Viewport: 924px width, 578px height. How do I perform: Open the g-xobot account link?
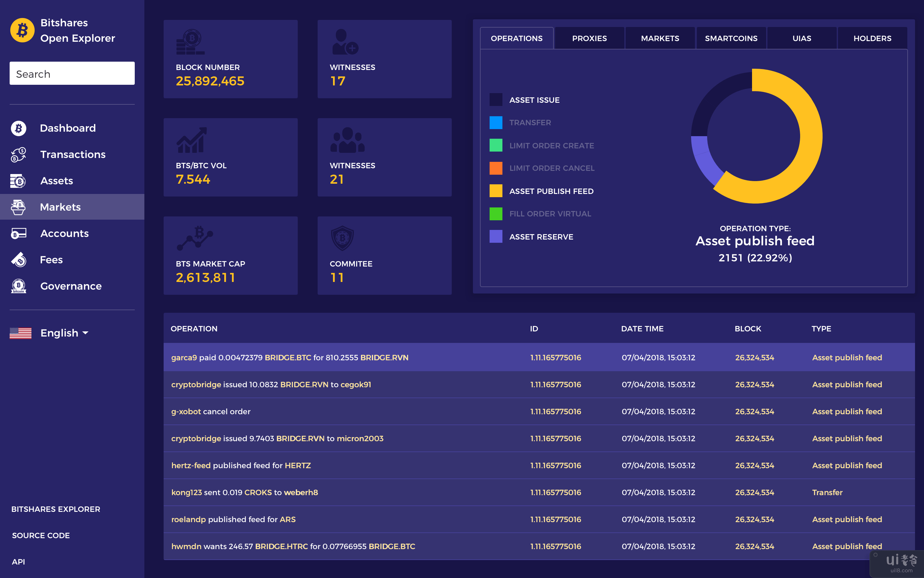click(186, 411)
